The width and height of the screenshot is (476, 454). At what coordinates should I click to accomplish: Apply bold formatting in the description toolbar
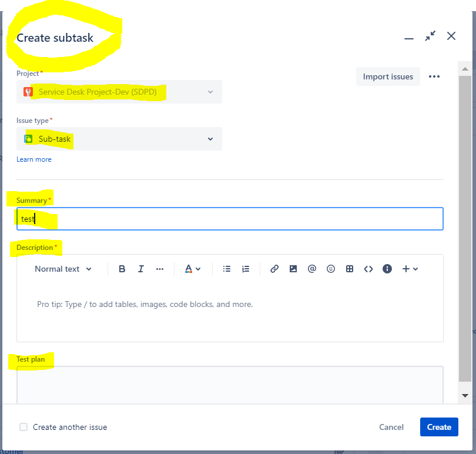[x=122, y=269]
